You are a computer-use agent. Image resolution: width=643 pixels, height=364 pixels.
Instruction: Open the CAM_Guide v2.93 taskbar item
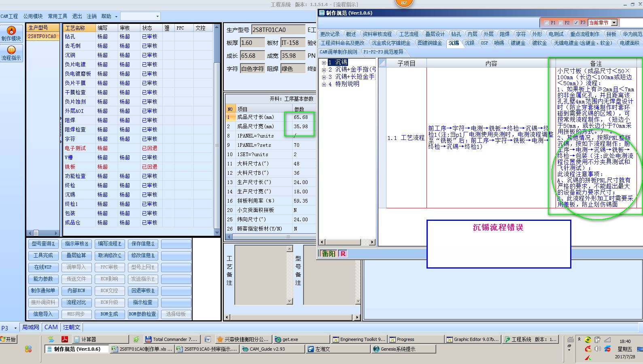click(272, 349)
